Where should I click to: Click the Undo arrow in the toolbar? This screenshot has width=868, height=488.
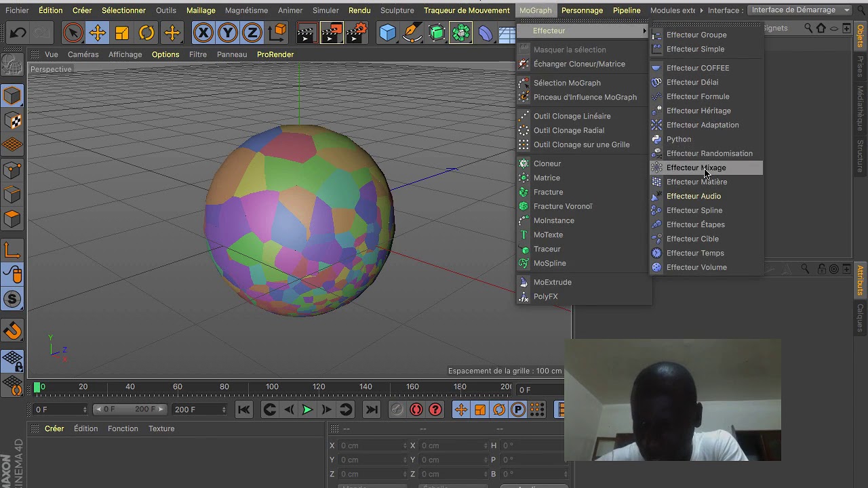pyautogui.click(x=18, y=33)
